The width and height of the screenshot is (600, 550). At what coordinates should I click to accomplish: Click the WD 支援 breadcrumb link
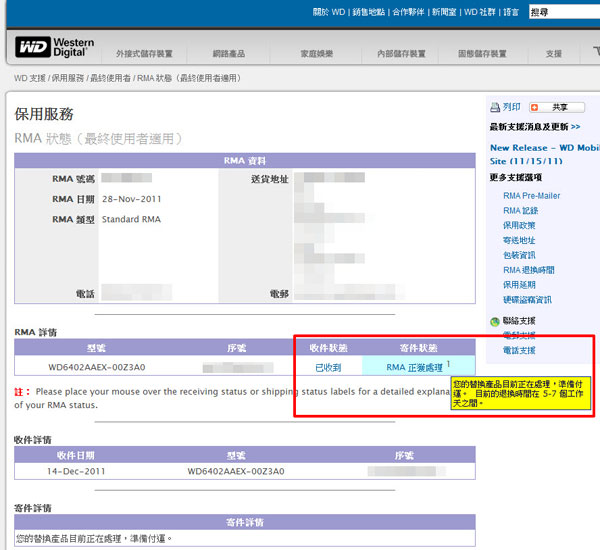tap(30, 78)
